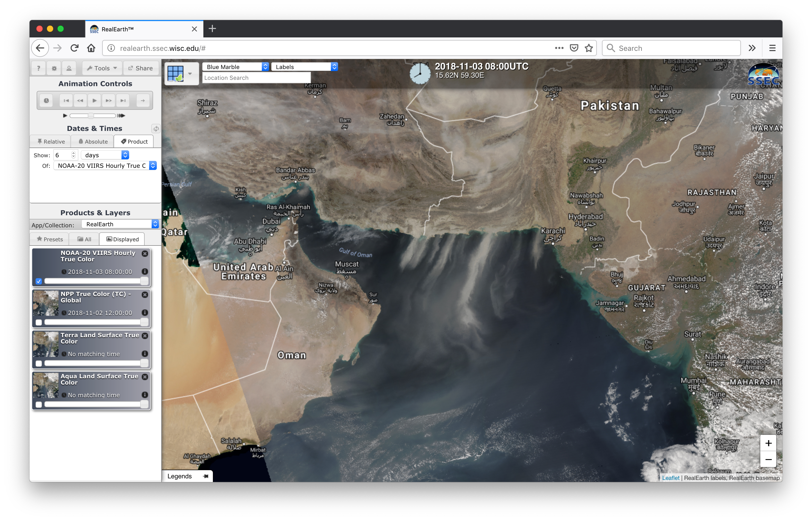Enable the NPP True Color layer checkbox
The image size is (812, 521).
38,322
